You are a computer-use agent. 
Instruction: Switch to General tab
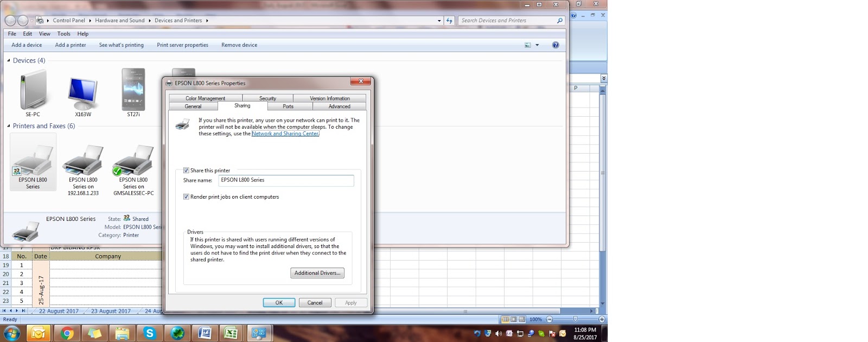point(193,106)
